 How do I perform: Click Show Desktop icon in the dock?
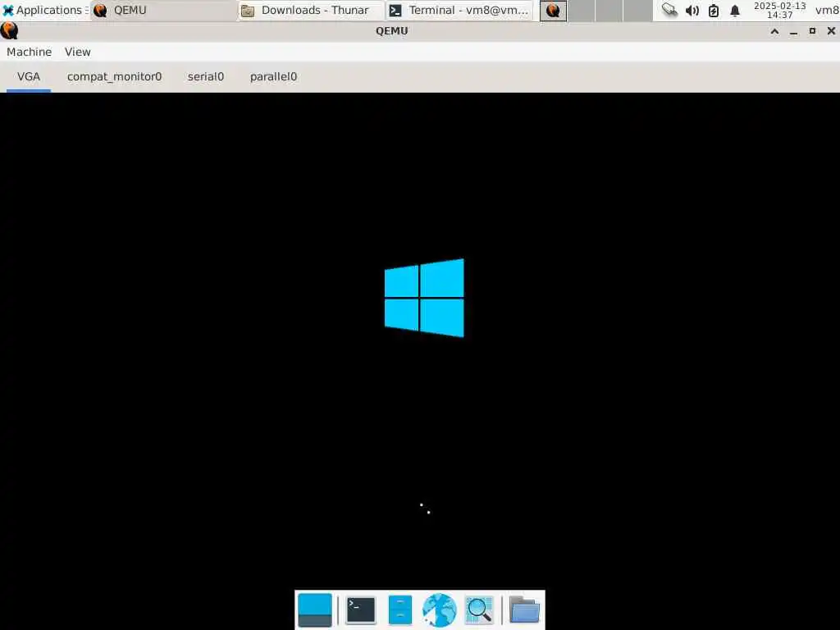314,610
